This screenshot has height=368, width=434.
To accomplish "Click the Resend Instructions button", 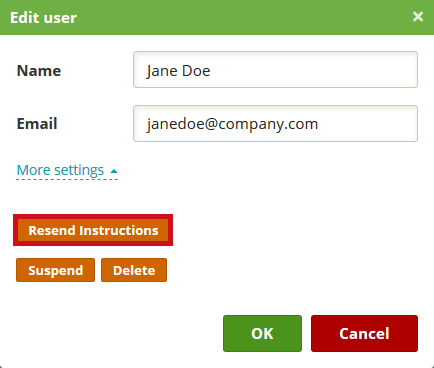I will [x=93, y=230].
